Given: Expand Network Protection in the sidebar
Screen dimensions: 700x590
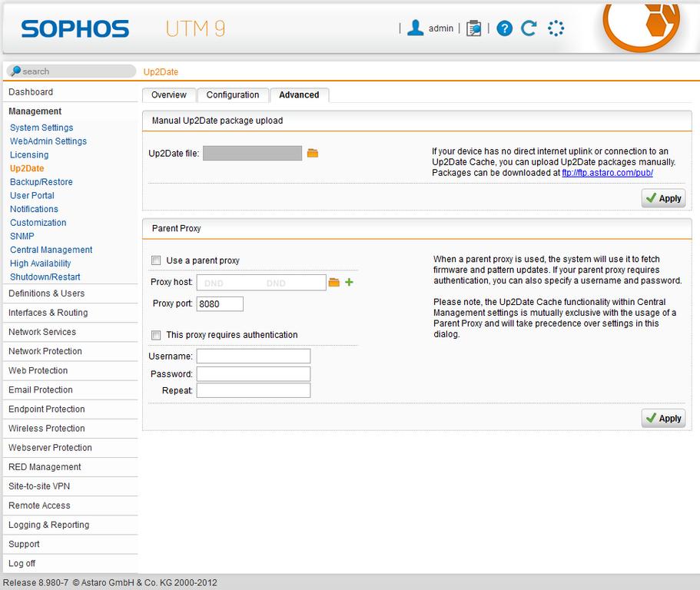Looking at the screenshot, I should 45,351.
